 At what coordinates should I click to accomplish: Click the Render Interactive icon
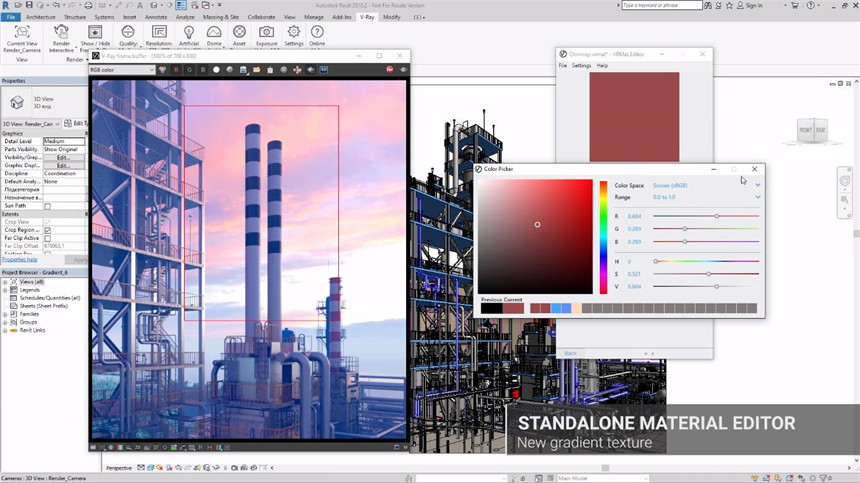(61, 33)
